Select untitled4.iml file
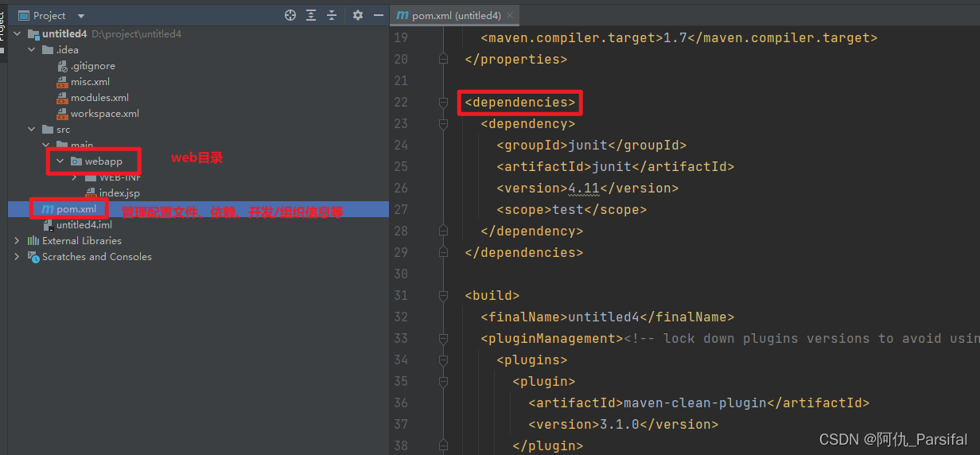 84,225
